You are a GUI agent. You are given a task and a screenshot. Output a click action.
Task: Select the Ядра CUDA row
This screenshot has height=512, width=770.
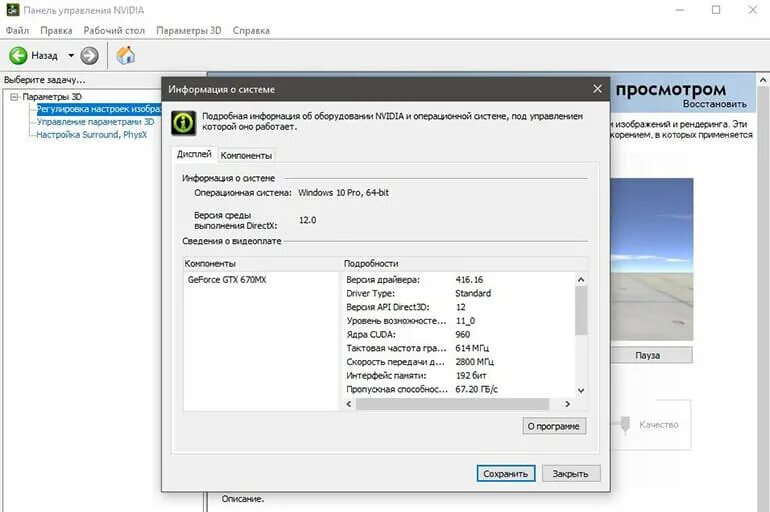point(460,334)
